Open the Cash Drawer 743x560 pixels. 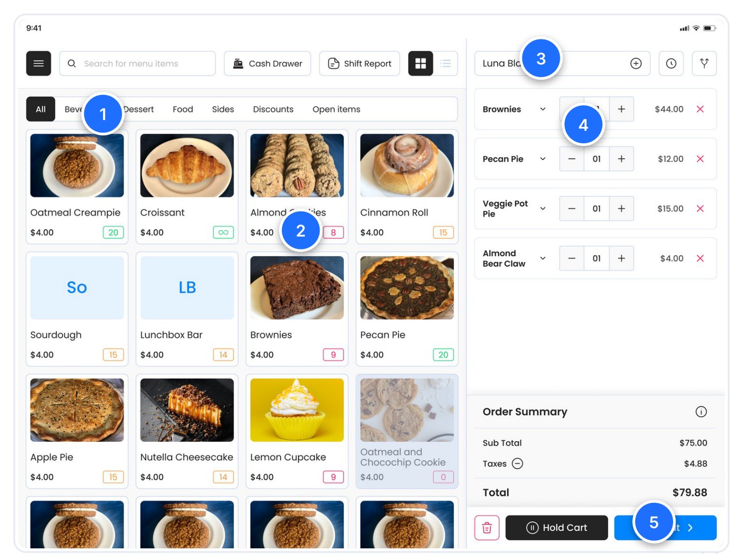click(267, 64)
